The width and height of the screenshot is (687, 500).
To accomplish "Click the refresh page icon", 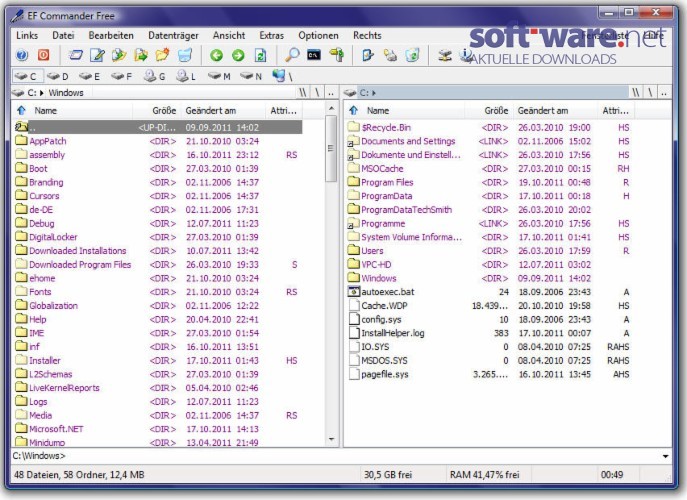I will [260, 55].
